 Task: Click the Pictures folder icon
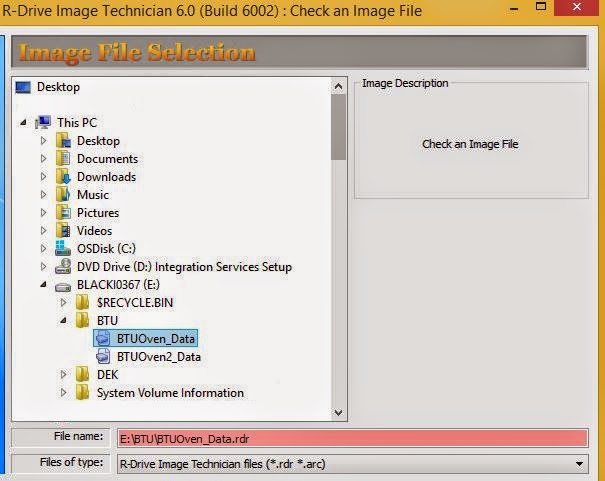(63, 213)
